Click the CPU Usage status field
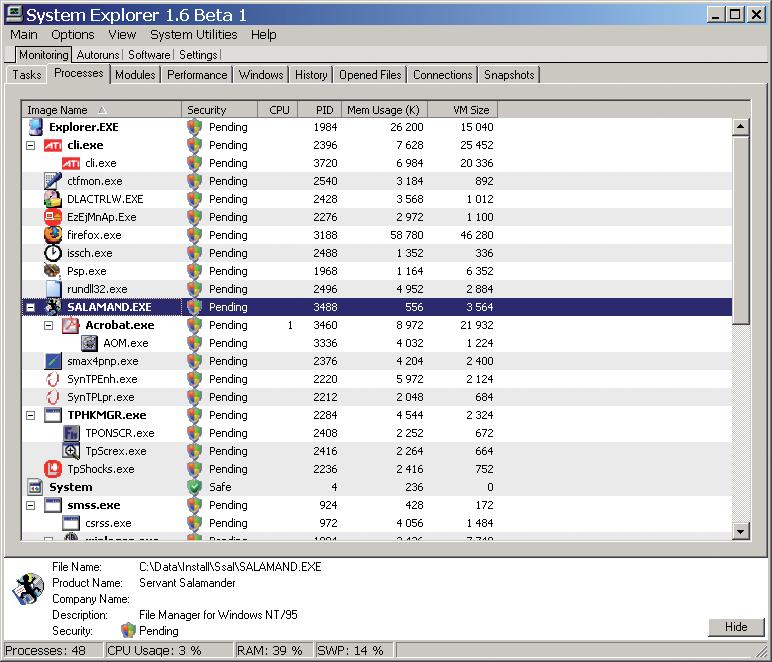The width and height of the screenshot is (772, 662). point(168,651)
